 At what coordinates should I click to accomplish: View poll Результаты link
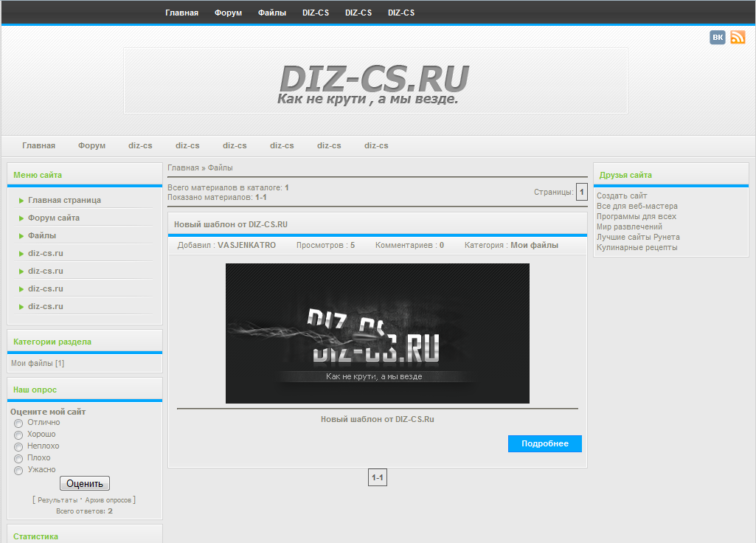click(58, 500)
